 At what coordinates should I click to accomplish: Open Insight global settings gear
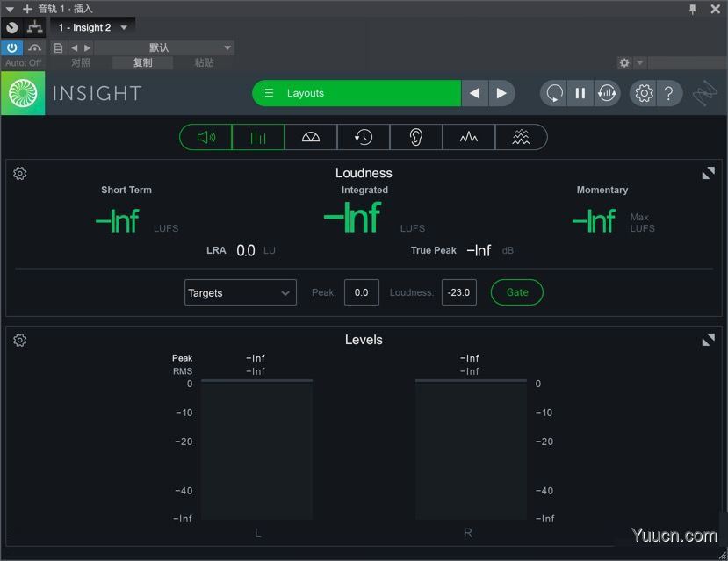click(644, 93)
